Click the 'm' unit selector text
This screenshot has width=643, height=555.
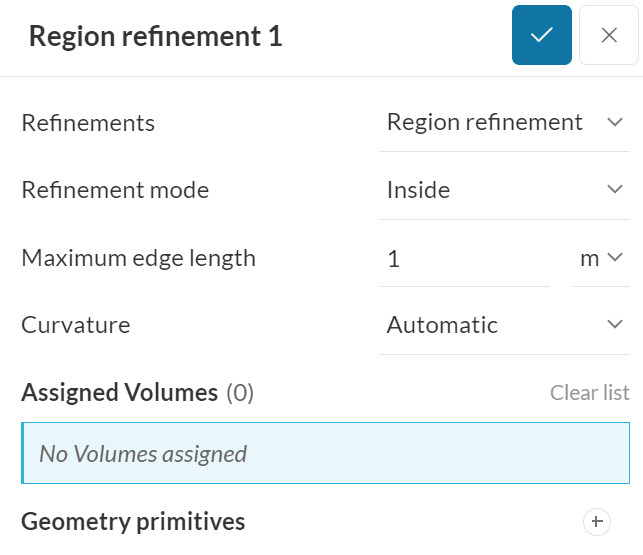(x=589, y=258)
